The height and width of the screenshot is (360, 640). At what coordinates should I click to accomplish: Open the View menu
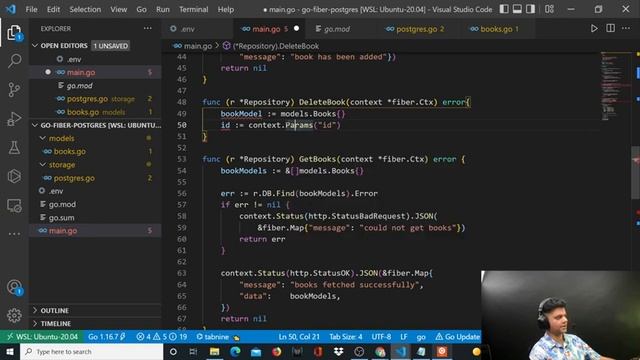(x=118, y=9)
